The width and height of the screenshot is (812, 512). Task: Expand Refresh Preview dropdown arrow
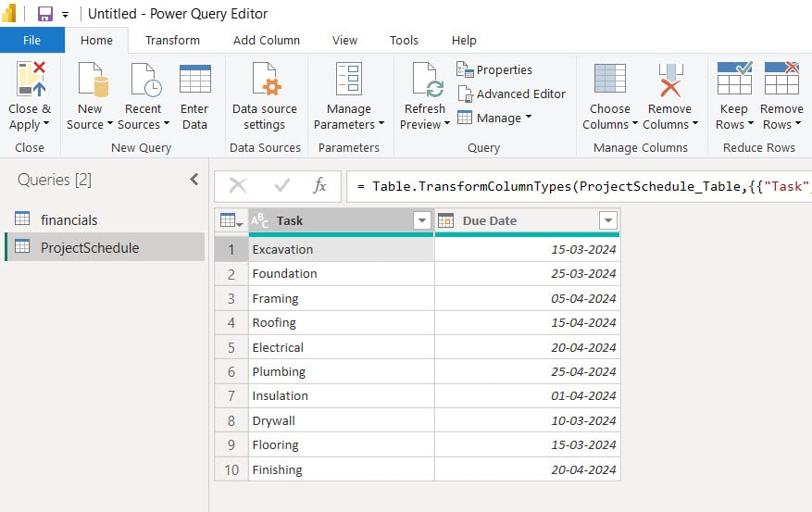click(x=447, y=123)
